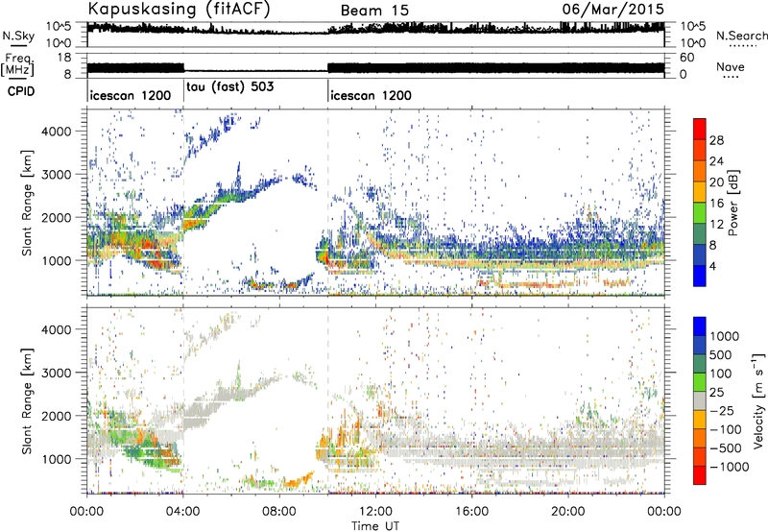Click Power colorbar swatch between 8 and 12
768x532 pixels.
click(700, 234)
